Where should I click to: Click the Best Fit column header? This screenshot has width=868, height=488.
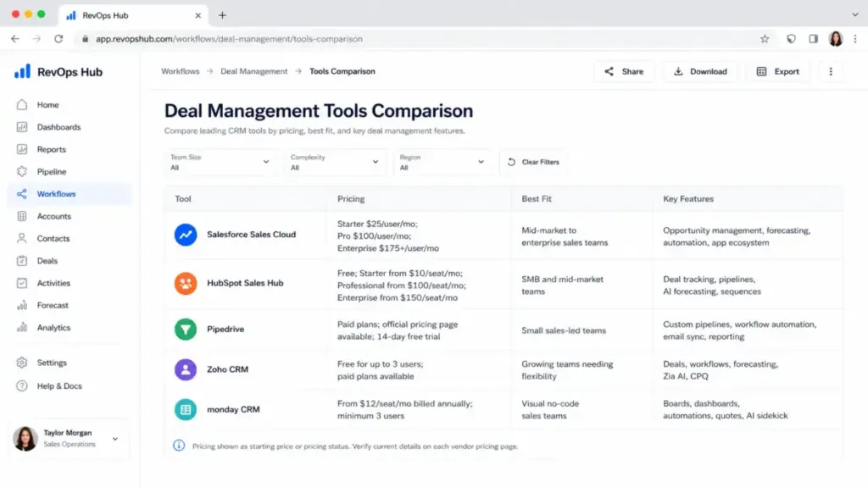coord(537,198)
